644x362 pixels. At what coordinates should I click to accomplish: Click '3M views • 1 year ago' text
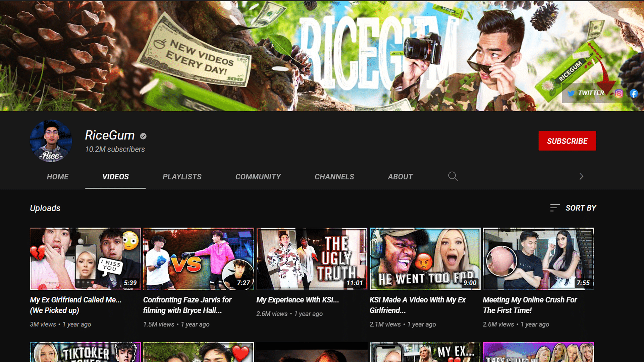(60, 324)
